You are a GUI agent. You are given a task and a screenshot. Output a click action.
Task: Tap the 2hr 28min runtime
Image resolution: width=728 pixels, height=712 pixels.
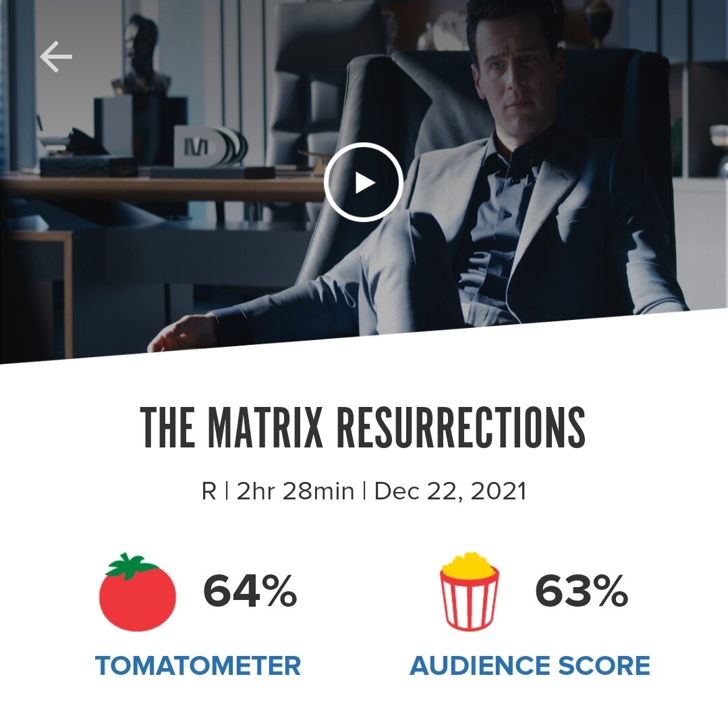click(296, 491)
